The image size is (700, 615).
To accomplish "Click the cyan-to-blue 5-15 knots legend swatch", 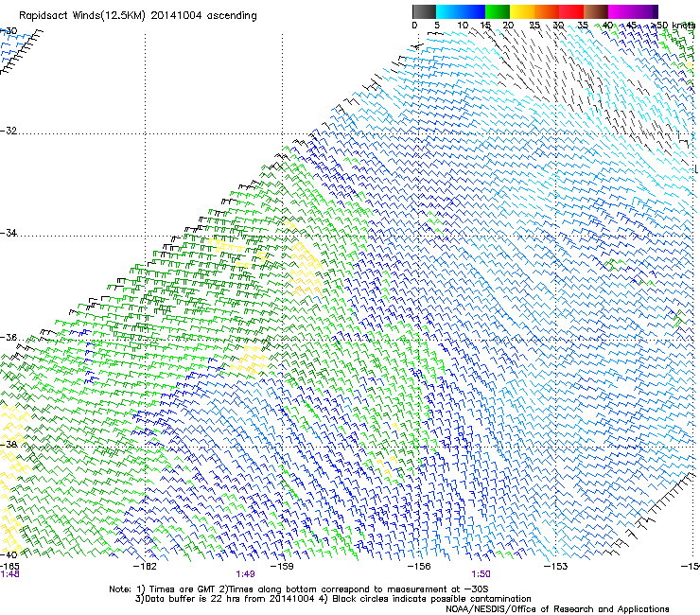I will [x=461, y=11].
